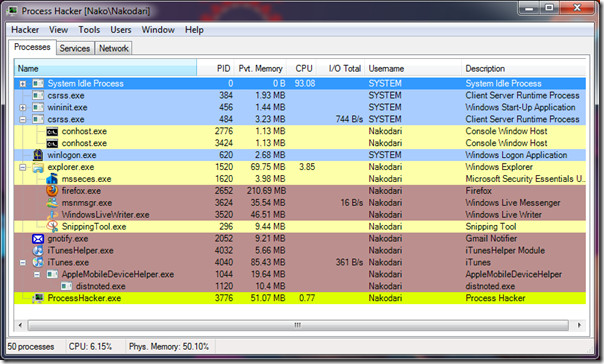Click the winlogon.exe icon
The height and width of the screenshot is (364, 604).
[38, 155]
